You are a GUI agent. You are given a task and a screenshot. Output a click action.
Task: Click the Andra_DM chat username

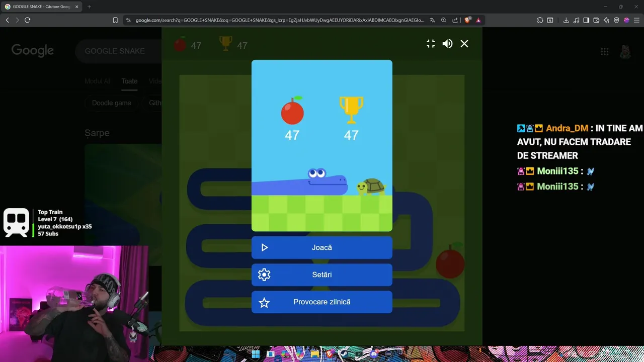coord(567,128)
